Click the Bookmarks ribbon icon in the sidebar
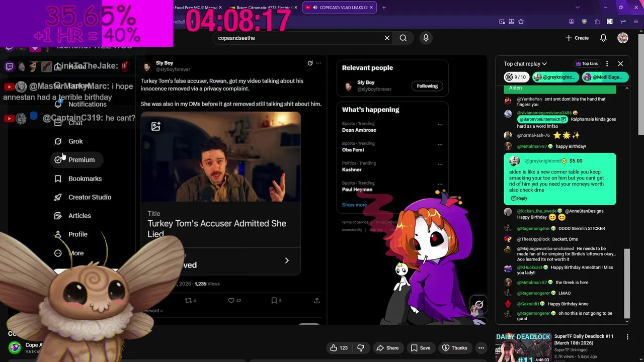644x362 pixels. tap(58, 178)
